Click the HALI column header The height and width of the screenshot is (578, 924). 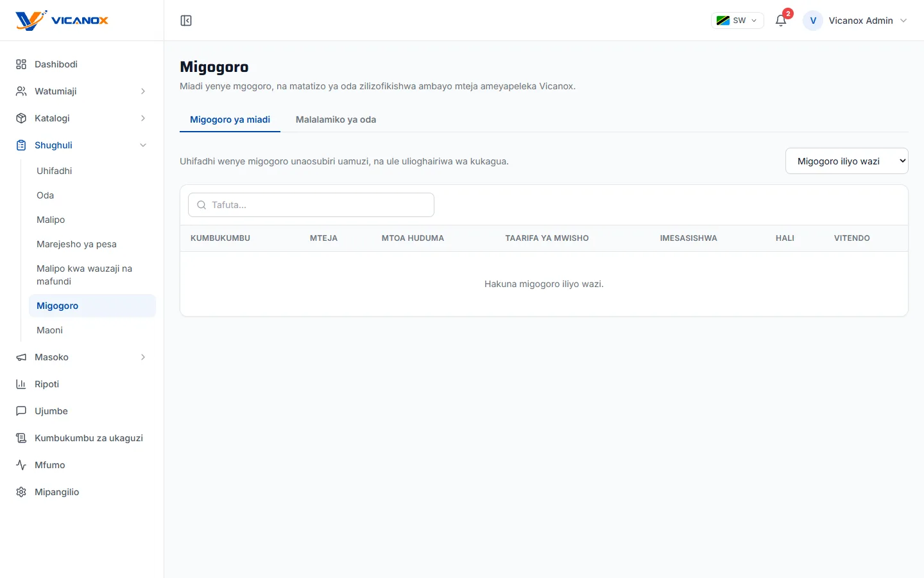point(785,238)
